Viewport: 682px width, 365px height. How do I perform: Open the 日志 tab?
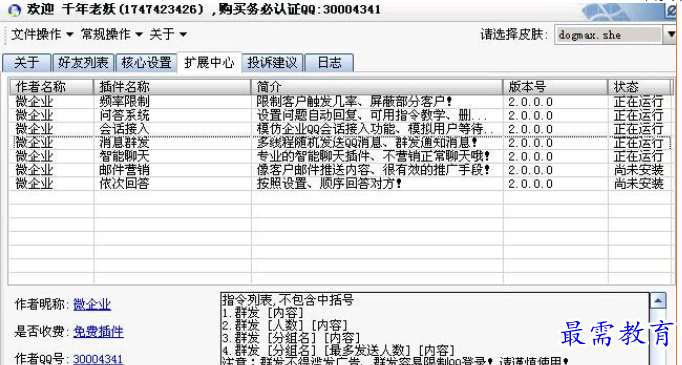coord(329,63)
